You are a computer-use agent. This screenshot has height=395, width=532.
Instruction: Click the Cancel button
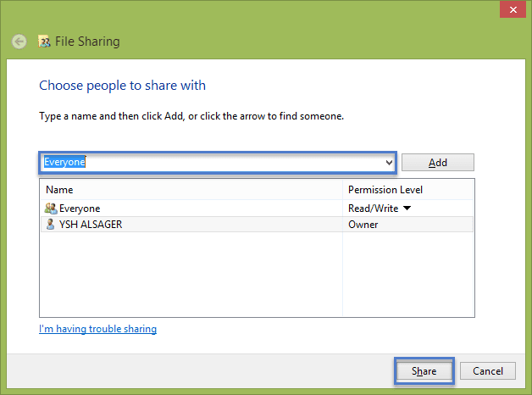(488, 371)
